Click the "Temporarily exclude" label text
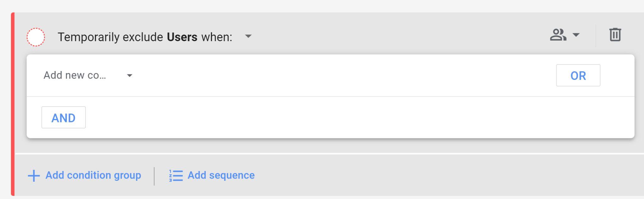644x199 pixels. [x=110, y=37]
